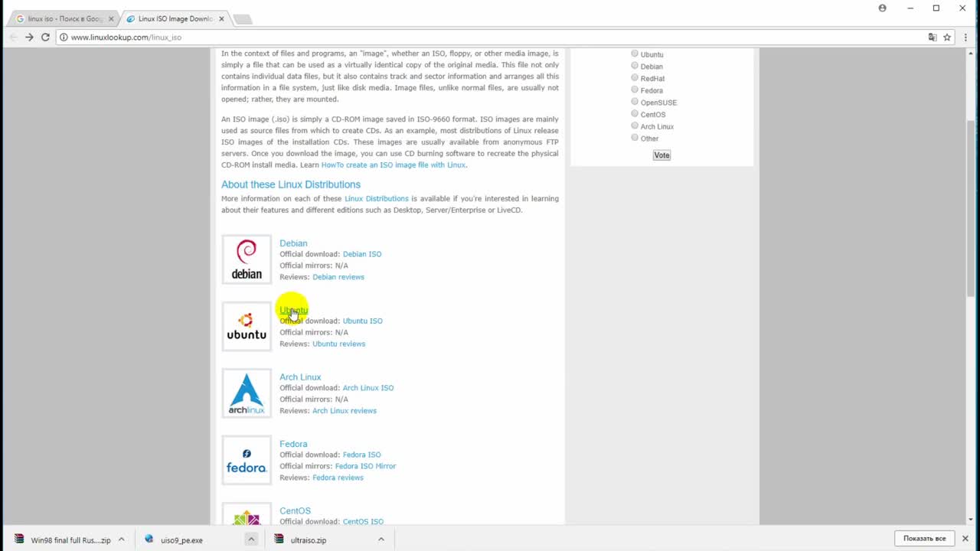
Task: Open Fedora reviews link
Action: pyautogui.click(x=338, y=478)
